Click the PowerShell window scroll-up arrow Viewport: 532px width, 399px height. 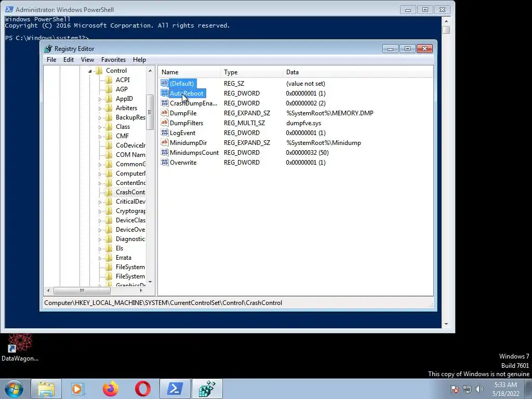click(446, 21)
